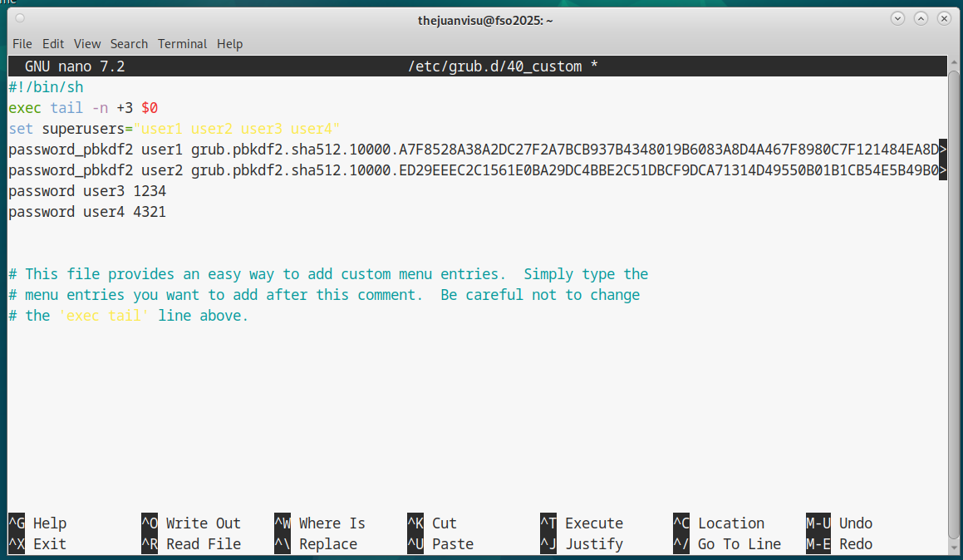Place cursor on the "password user4 4321" line
Image resolution: width=963 pixels, height=560 pixels.
[86, 212]
